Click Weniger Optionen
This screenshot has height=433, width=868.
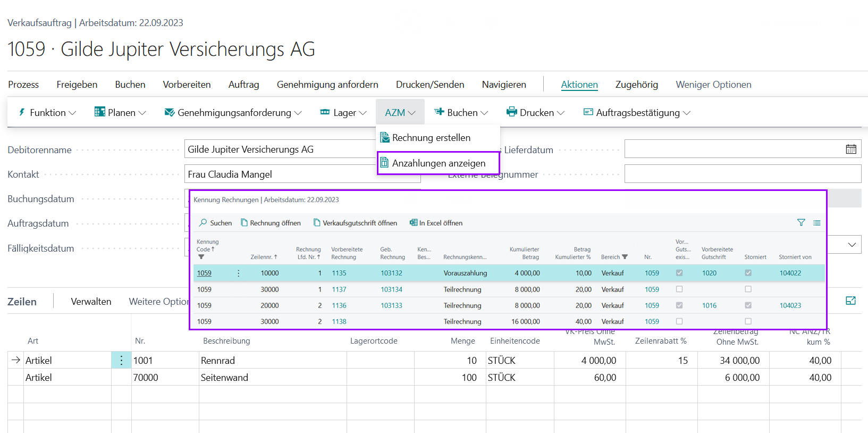(713, 85)
